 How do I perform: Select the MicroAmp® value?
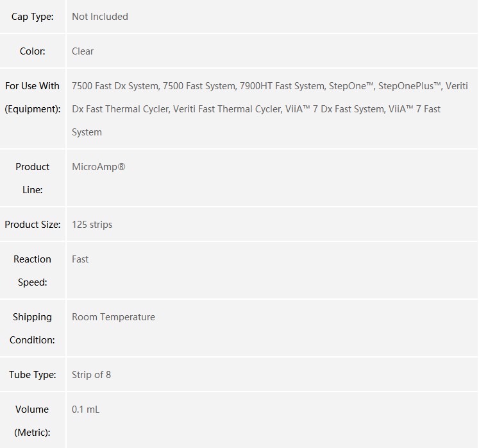(98, 167)
